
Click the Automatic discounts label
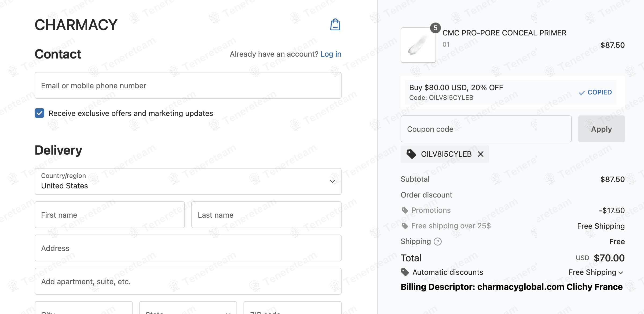click(x=448, y=272)
